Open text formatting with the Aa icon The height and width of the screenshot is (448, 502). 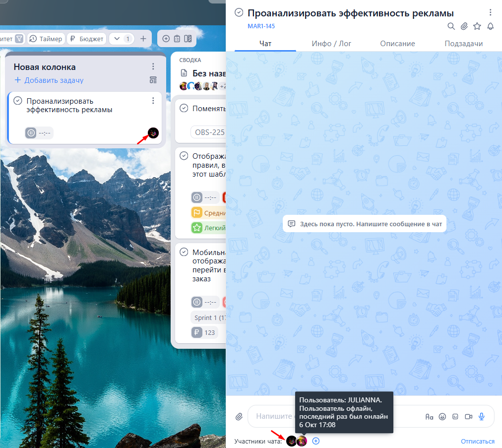[429, 417]
